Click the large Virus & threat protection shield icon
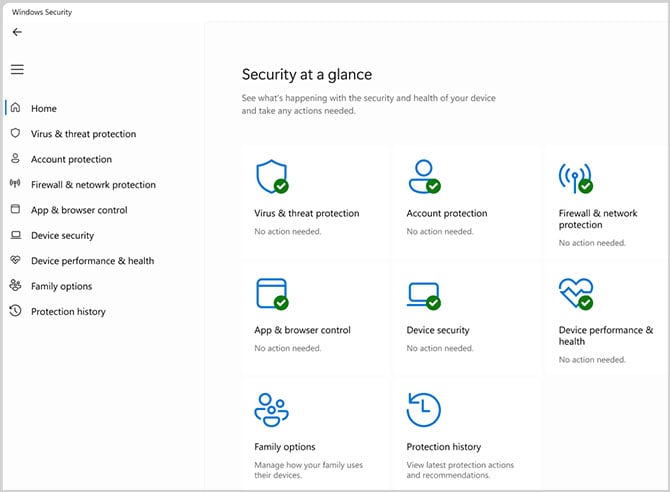This screenshot has width=670, height=492. pyautogui.click(x=272, y=177)
